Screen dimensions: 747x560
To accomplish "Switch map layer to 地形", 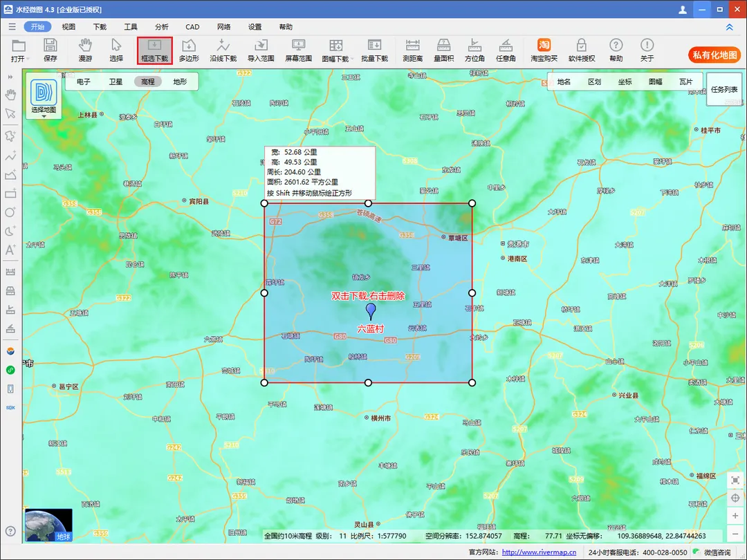I will (180, 82).
